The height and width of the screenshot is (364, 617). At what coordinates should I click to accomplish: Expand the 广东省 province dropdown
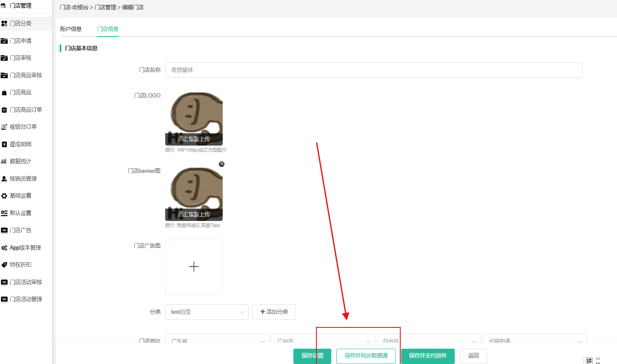pos(217,340)
